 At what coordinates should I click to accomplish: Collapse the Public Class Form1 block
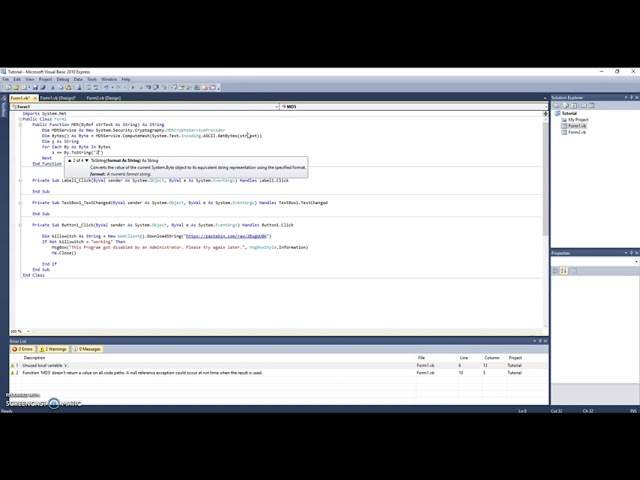20,119
